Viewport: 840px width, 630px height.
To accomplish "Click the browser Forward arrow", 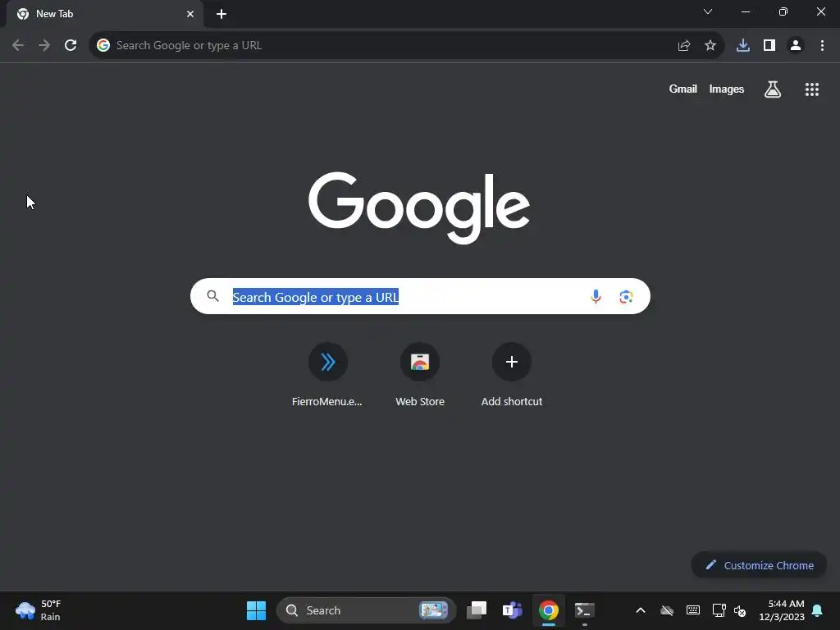I will click(44, 46).
